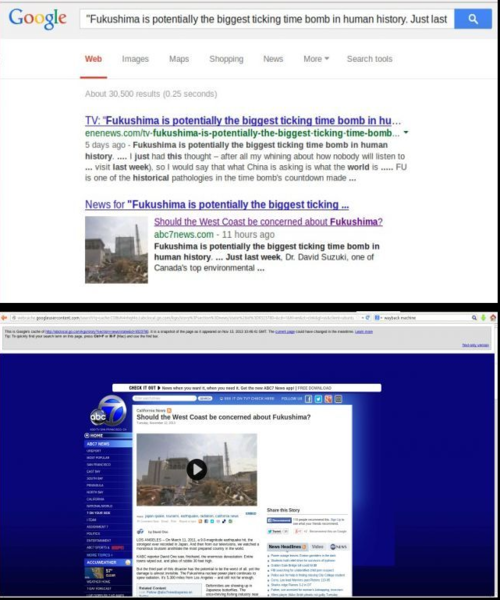Viewport: 500px width, 600px height.
Task: Click the googleusercontent address bar
Action: click(187, 318)
